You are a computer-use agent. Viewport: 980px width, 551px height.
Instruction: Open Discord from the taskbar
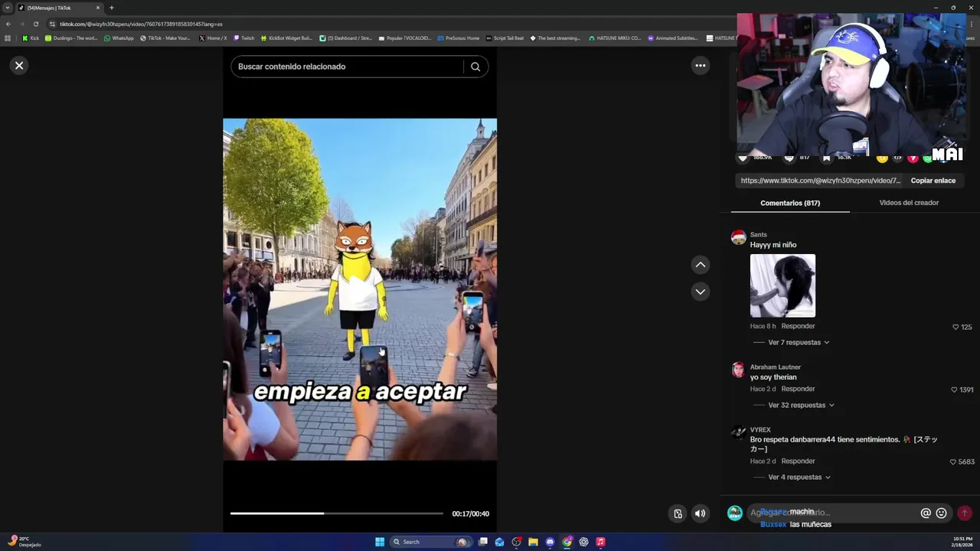550,542
